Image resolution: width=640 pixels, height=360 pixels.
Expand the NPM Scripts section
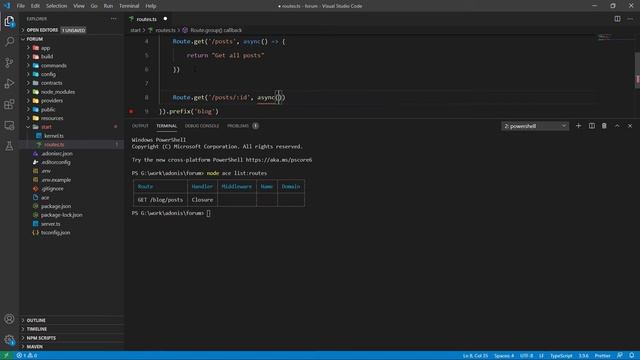(x=71, y=338)
